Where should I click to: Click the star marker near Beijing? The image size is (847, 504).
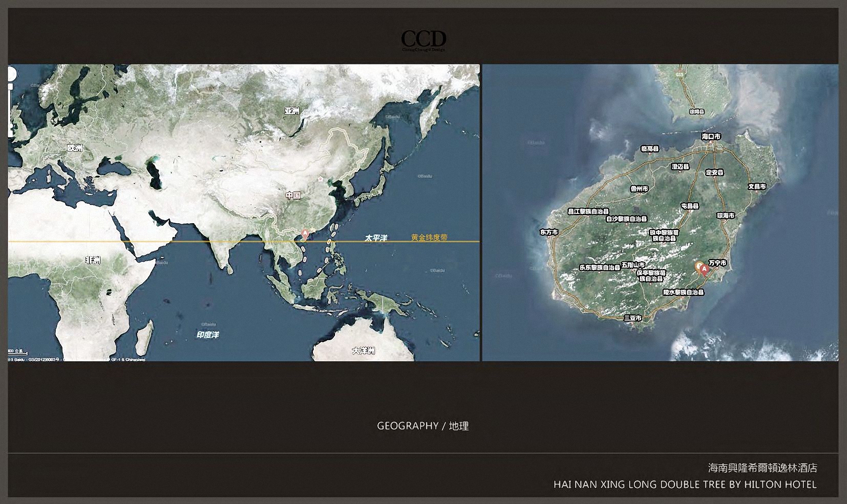(320, 179)
